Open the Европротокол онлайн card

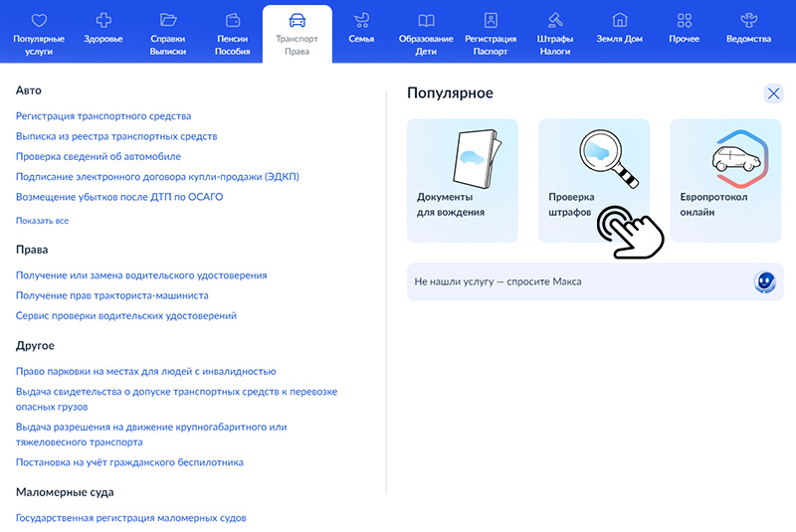click(x=725, y=181)
